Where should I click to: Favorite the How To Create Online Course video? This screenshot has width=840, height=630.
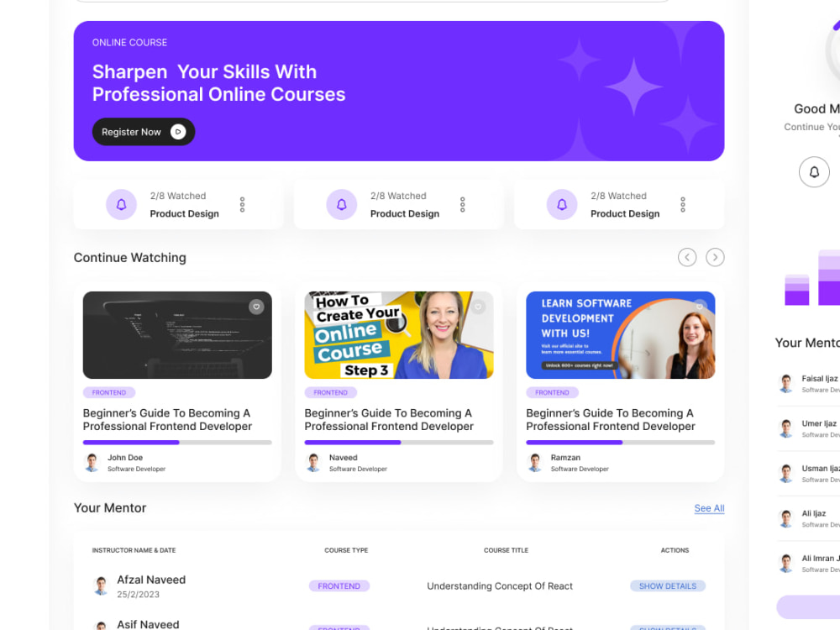coord(479,307)
